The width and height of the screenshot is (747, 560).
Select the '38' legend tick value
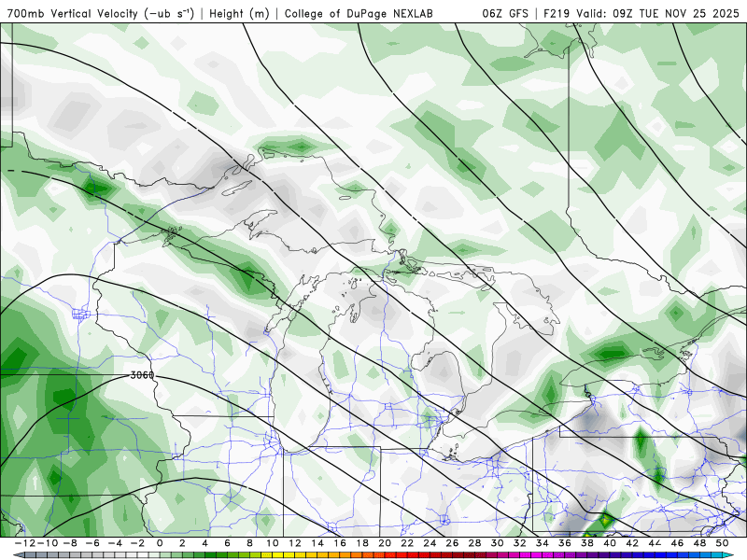point(587,543)
